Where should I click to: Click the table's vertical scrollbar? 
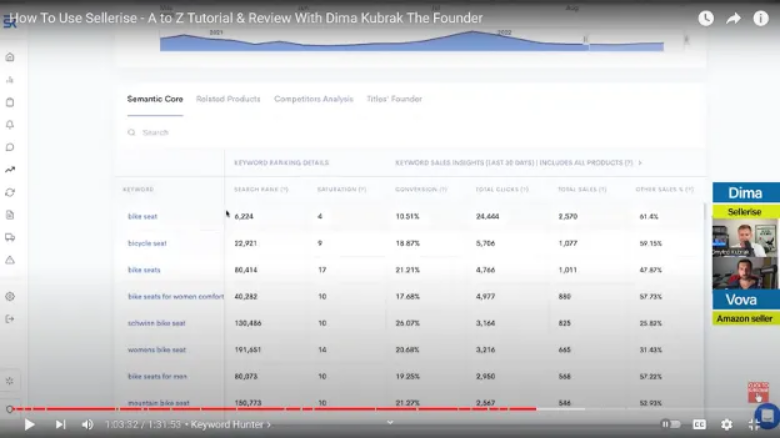704,212
